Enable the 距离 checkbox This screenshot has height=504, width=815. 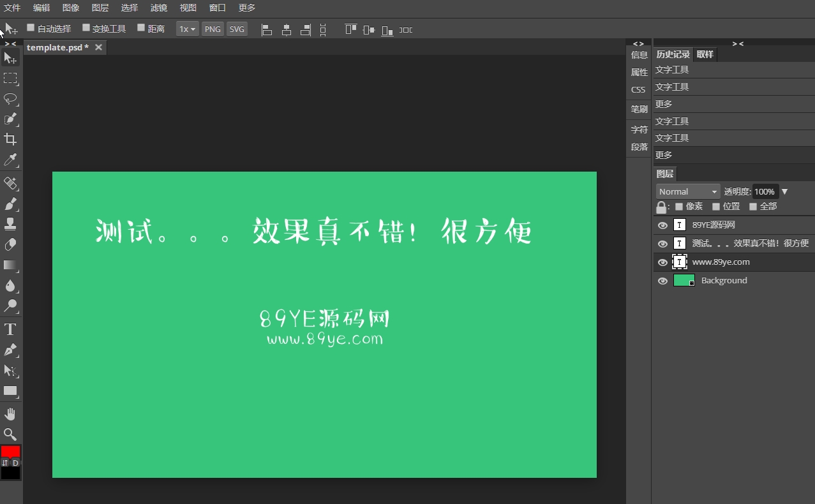point(141,27)
